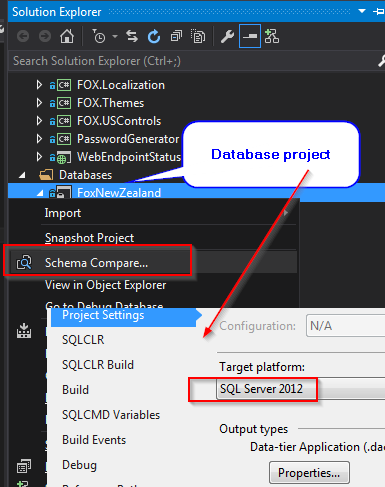Open the Build Events tab
The height and width of the screenshot is (487, 385).
[94, 440]
